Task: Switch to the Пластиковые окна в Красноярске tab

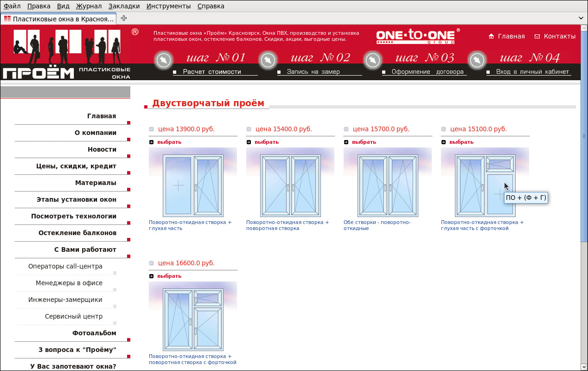Action: [x=59, y=19]
